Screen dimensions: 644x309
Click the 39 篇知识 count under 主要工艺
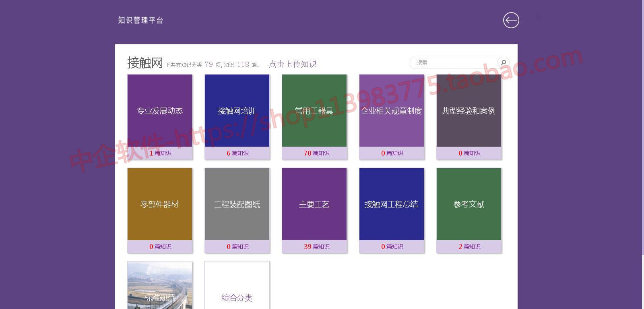click(x=316, y=247)
